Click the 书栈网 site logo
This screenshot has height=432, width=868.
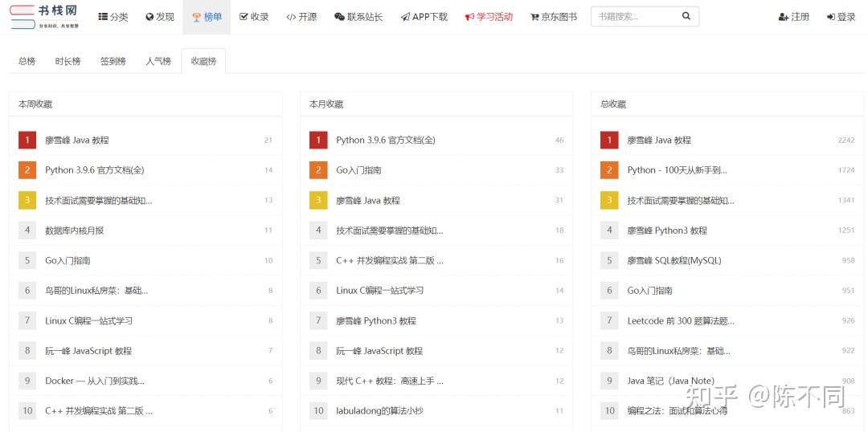pos(44,17)
